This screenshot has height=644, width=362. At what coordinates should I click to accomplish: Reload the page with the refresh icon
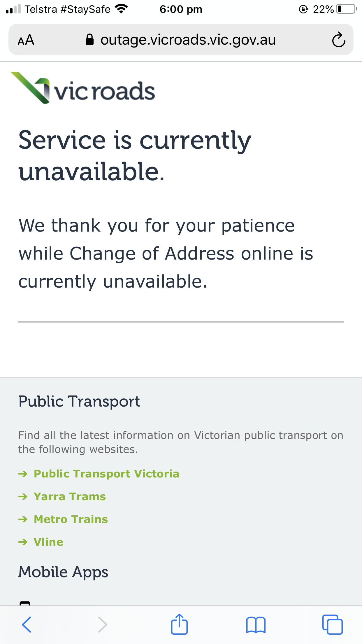click(x=338, y=40)
